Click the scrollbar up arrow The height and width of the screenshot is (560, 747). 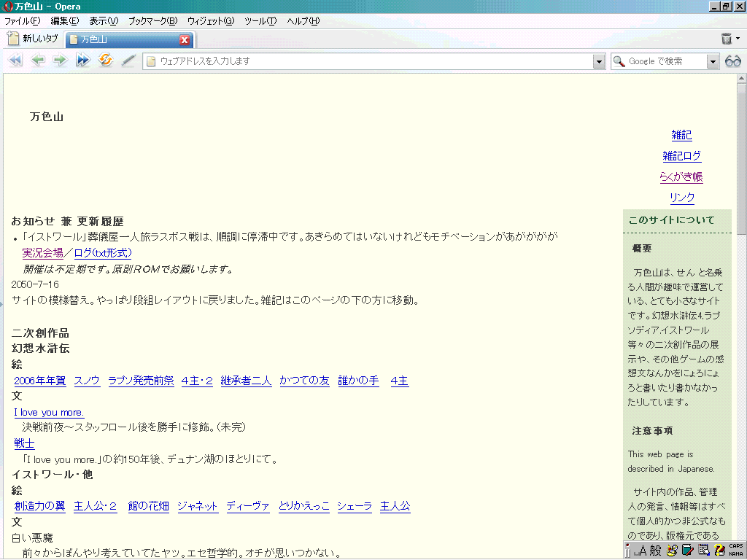(741, 78)
